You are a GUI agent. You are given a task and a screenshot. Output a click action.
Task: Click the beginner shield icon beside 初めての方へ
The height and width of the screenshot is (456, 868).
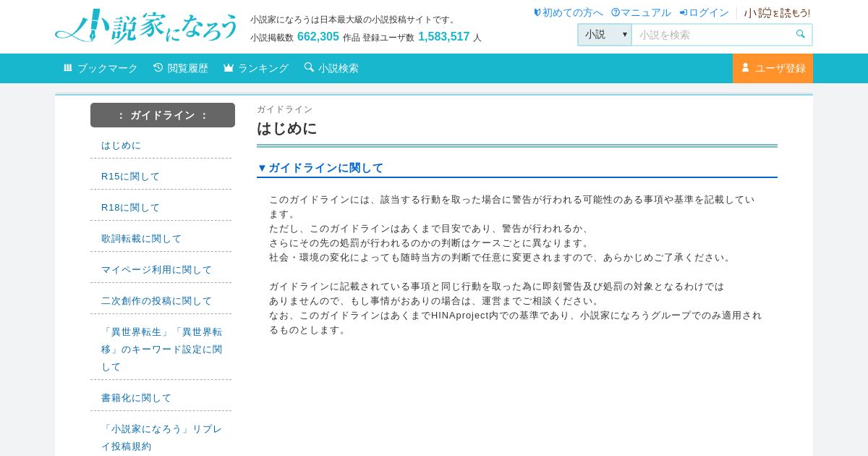point(537,12)
